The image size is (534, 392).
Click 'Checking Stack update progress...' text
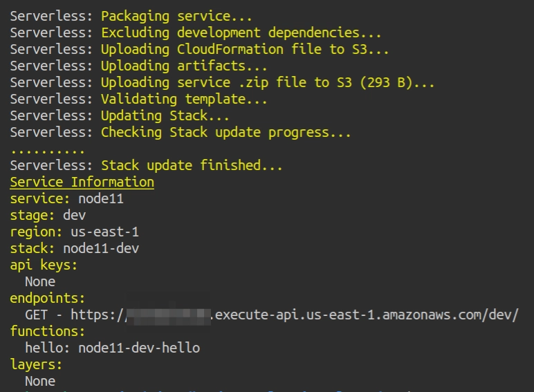coord(226,132)
